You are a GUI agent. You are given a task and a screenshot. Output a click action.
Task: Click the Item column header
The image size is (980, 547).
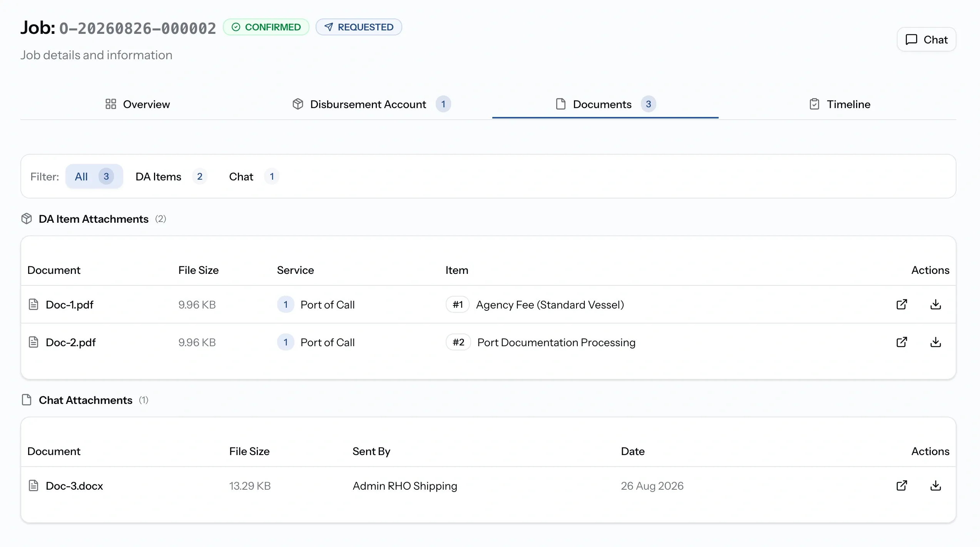[x=457, y=270]
